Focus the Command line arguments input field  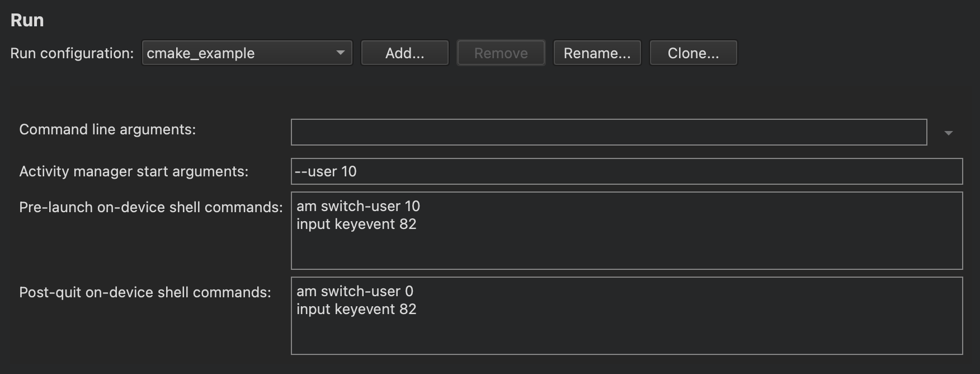click(x=609, y=132)
